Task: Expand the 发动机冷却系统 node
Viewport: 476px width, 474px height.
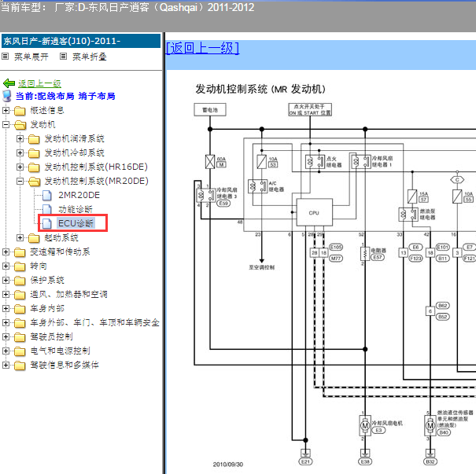Action: 20,152
